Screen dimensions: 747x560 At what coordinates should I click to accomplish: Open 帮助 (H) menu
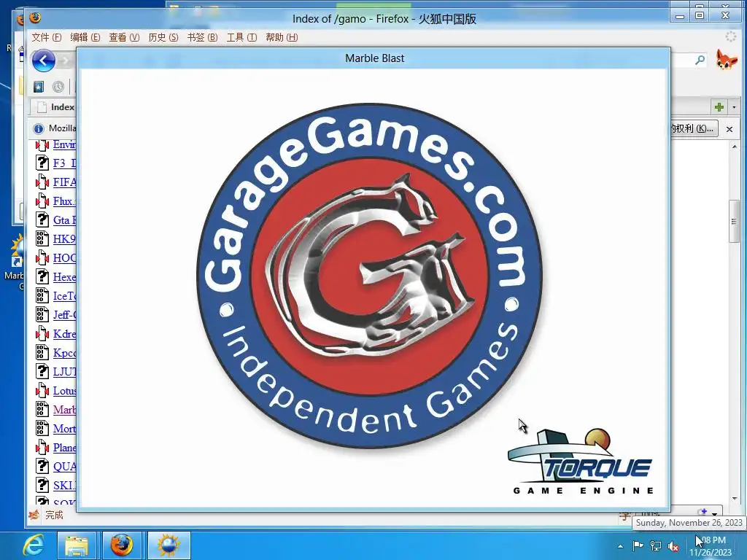[x=282, y=37]
